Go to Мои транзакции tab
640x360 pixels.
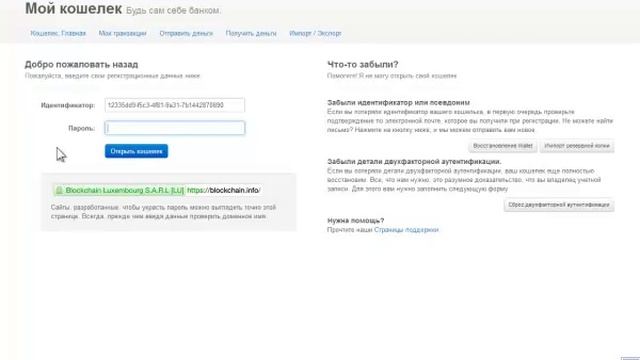(x=122, y=33)
